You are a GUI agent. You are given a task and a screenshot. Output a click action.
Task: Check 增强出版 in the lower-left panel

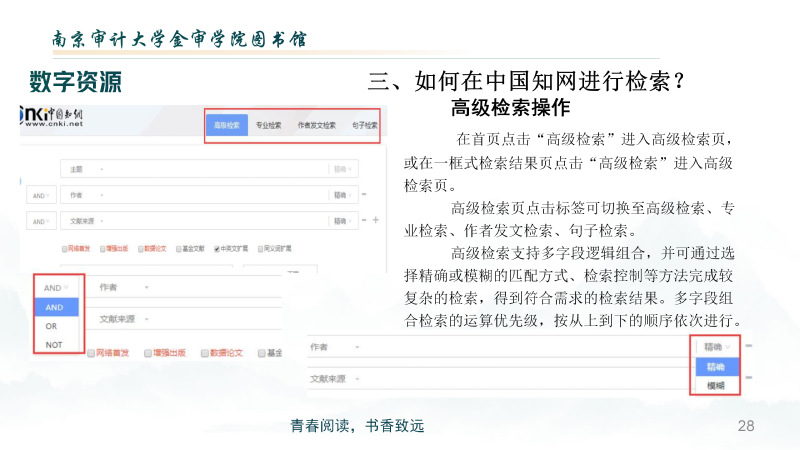tap(148, 353)
